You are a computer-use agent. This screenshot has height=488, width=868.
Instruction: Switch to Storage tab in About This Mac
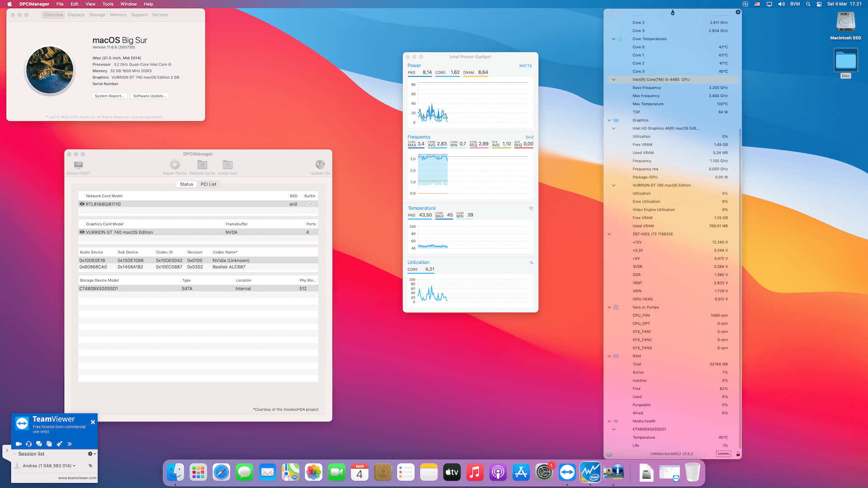coord(97,15)
